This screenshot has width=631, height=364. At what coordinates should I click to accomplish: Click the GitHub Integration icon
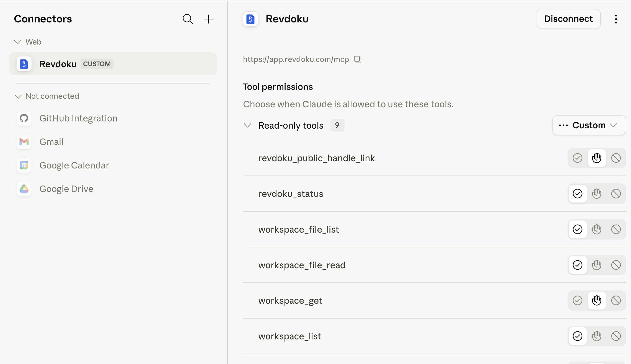24,118
